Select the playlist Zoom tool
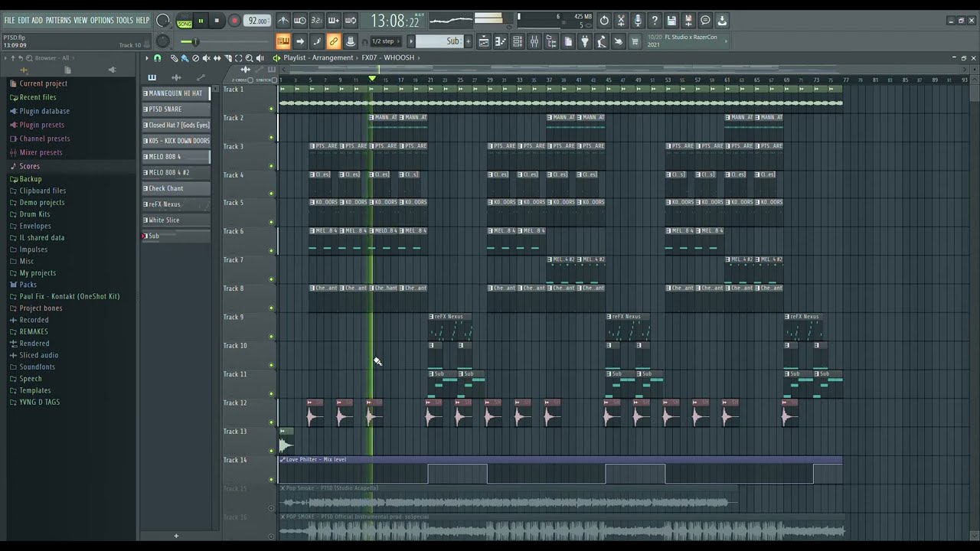 (249, 58)
